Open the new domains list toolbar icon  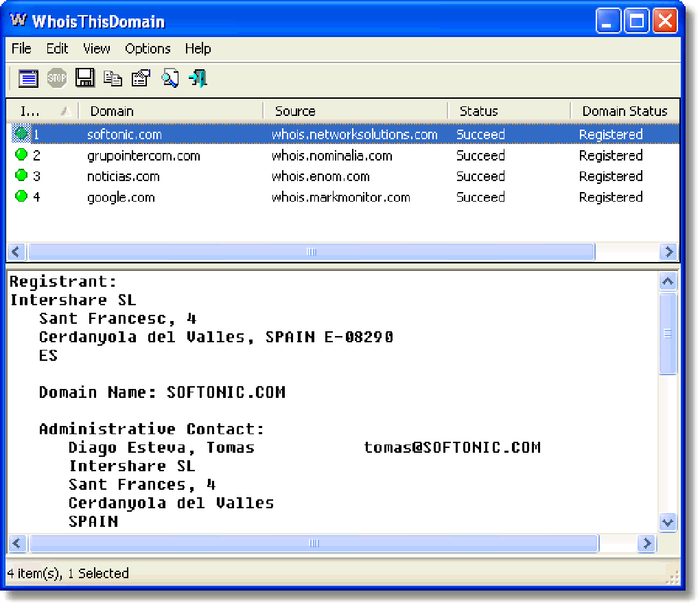coord(28,78)
